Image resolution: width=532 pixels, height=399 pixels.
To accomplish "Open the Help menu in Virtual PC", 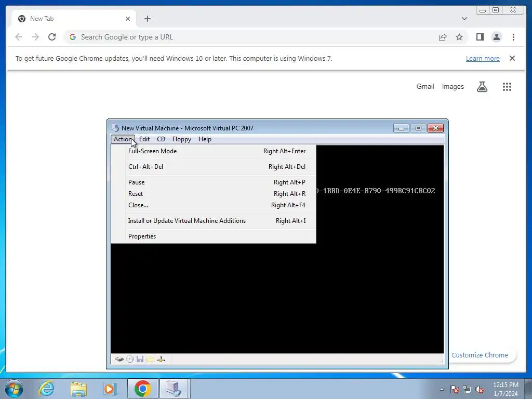I will pos(205,139).
